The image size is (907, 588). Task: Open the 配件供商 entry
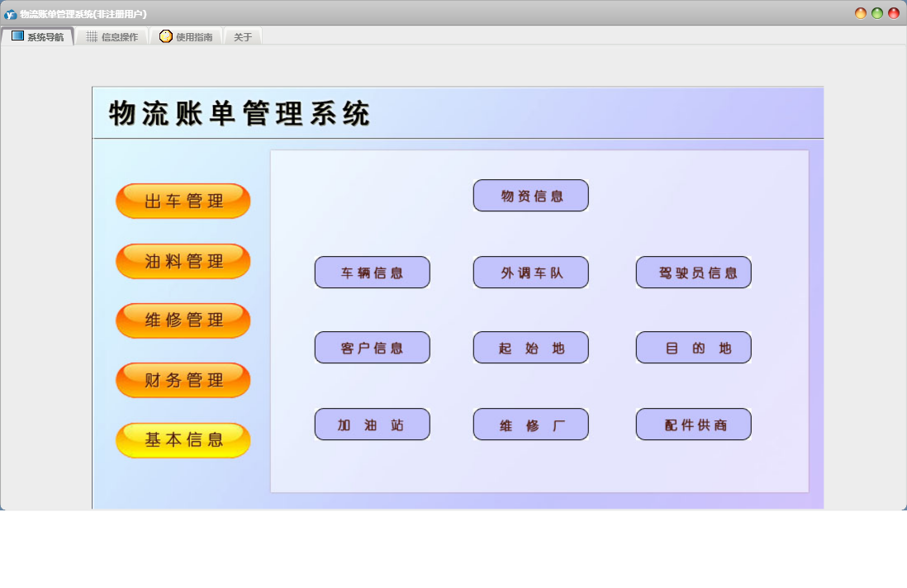694,424
